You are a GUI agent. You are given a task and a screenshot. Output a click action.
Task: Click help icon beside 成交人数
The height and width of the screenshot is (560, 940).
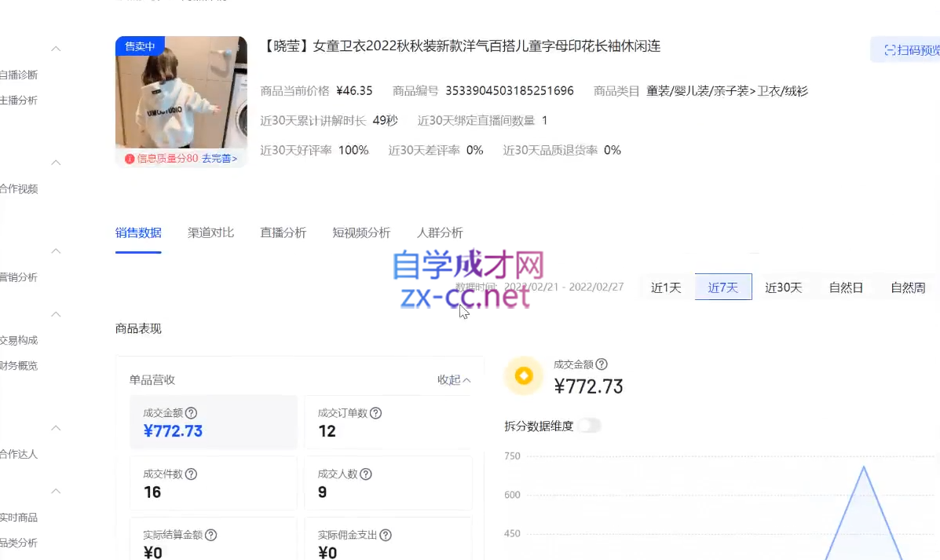pos(366,474)
